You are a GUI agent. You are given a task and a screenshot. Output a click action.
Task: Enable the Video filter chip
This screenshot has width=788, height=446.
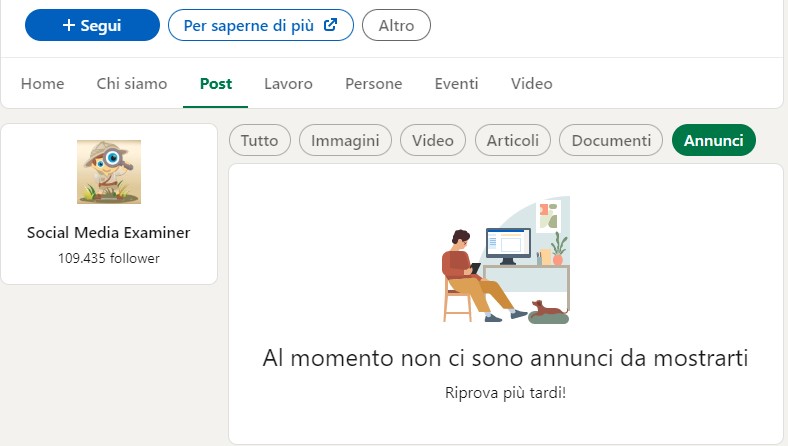tap(433, 141)
